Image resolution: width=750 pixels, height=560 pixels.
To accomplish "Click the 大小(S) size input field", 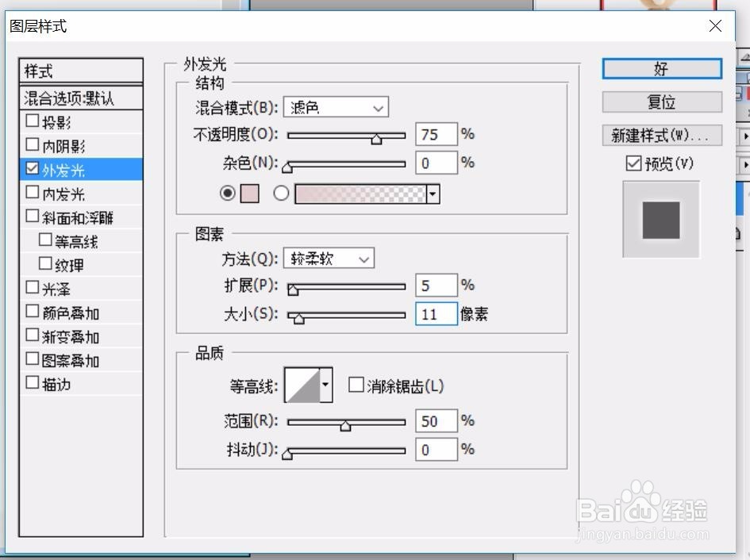I will [x=436, y=314].
